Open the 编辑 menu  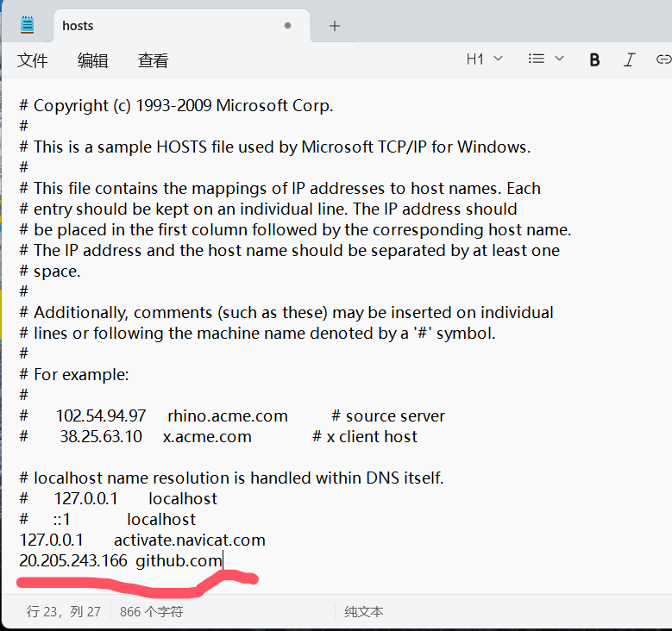(92, 60)
